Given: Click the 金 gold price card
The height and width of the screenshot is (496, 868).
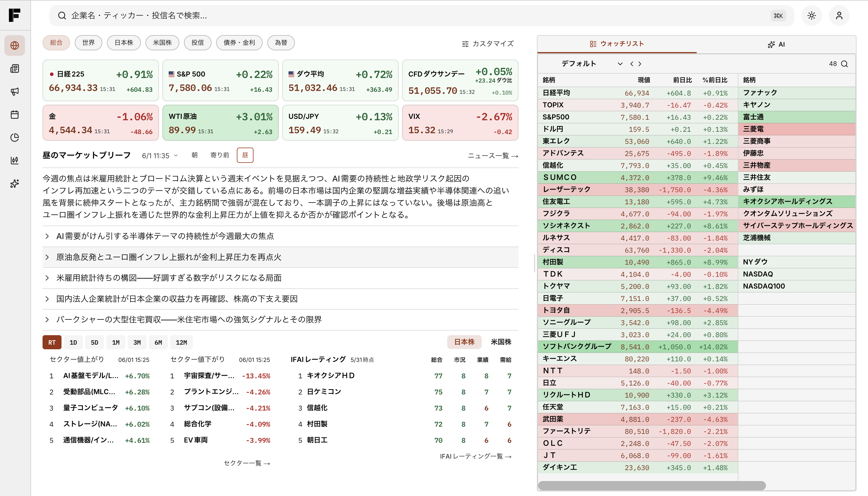Looking at the screenshot, I should [x=101, y=123].
